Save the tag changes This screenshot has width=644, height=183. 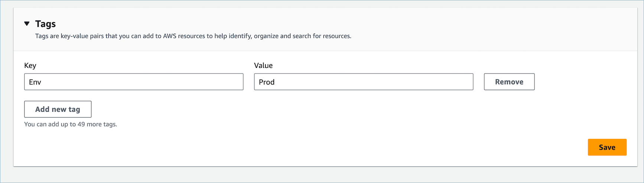(607, 147)
